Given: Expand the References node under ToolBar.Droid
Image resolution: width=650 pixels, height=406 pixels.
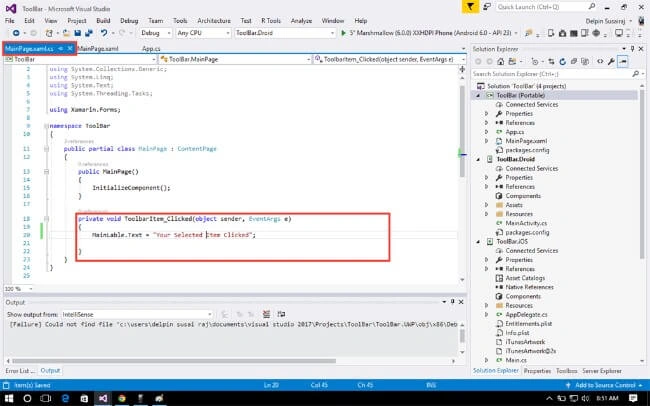Looking at the screenshot, I should [x=487, y=187].
